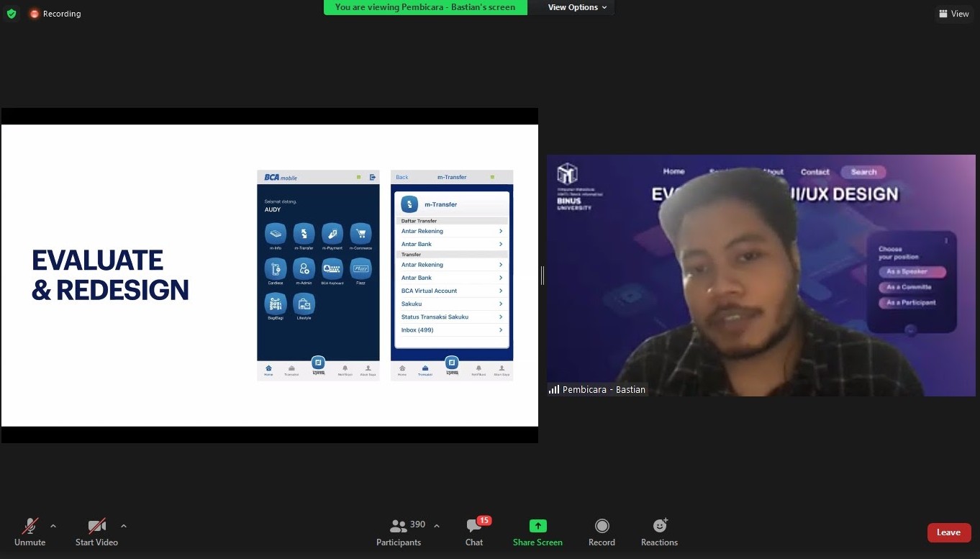Image resolution: width=980 pixels, height=559 pixels.
Task: Click the green Share Screen icon
Action: click(x=537, y=526)
